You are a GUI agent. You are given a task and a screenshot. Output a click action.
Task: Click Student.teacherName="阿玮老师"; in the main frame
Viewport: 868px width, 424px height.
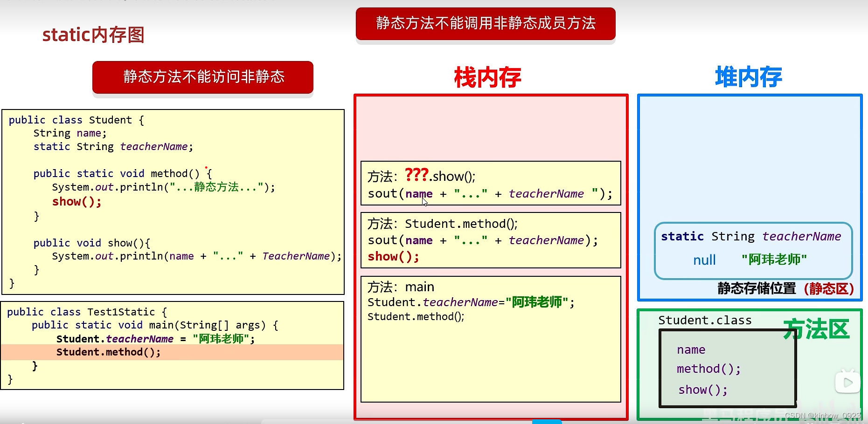[x=471, y=302]
